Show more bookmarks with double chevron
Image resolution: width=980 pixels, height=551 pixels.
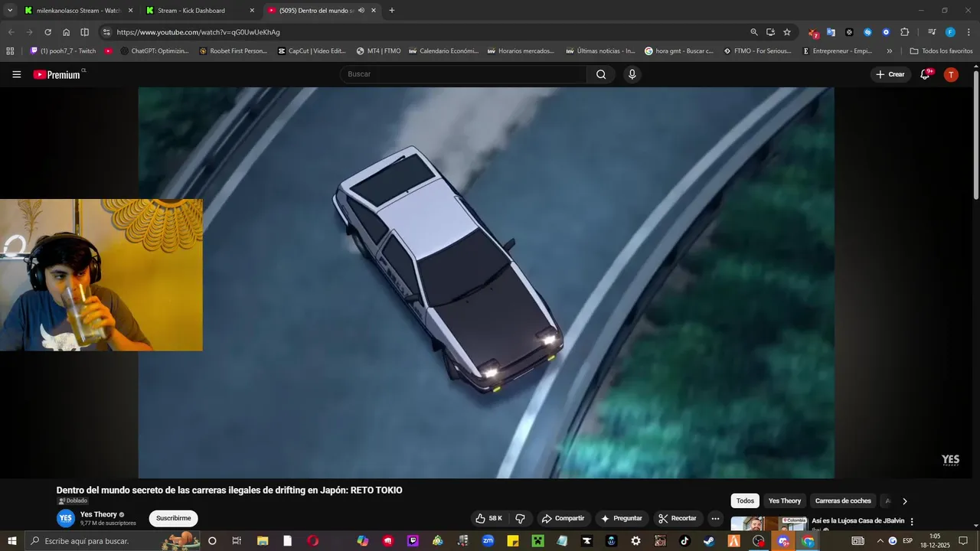click(889, 51)
